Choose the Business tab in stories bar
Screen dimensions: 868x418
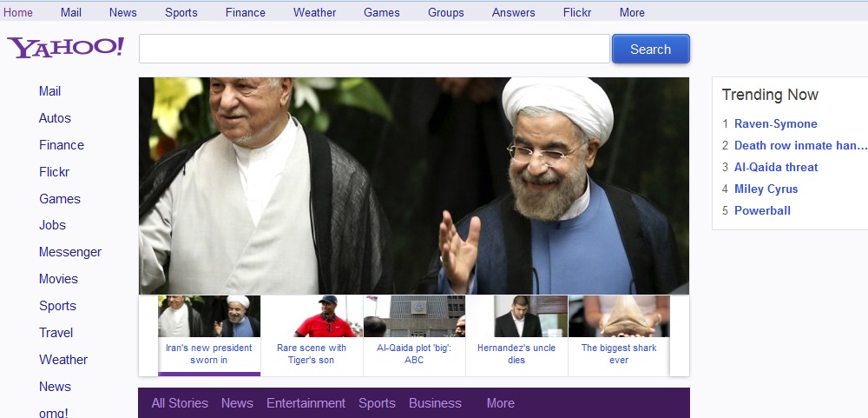tap(435, 403)
